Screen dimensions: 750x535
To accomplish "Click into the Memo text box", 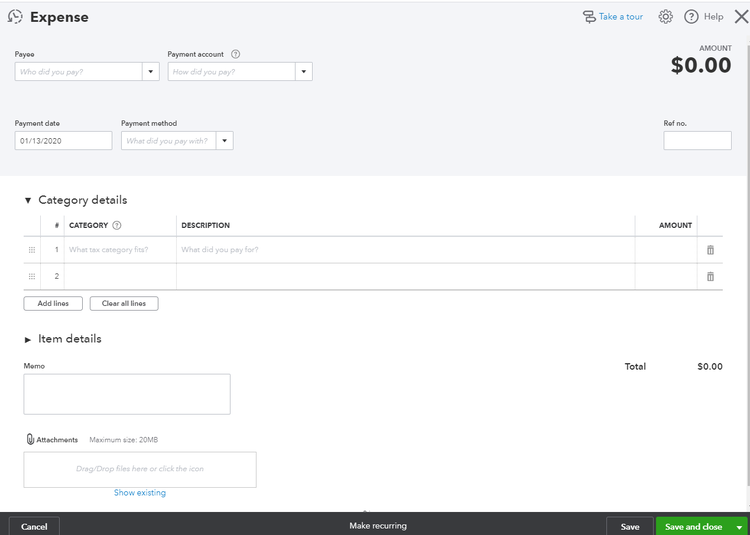I will click(127, 394).
